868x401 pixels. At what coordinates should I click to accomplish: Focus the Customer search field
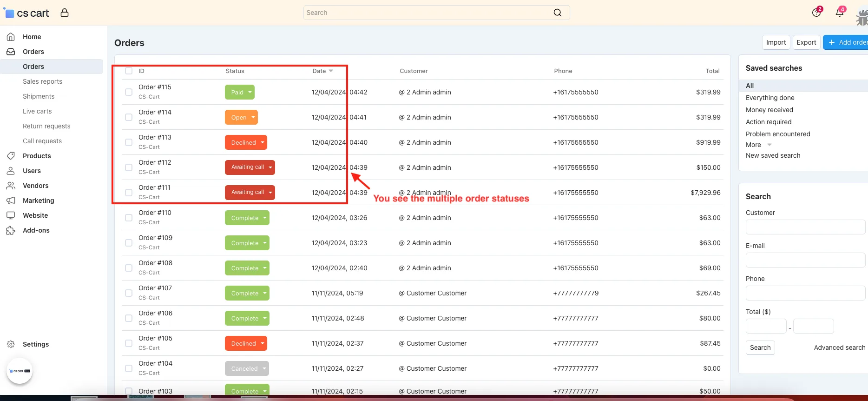pyautogui.click(x=805, y=227)
